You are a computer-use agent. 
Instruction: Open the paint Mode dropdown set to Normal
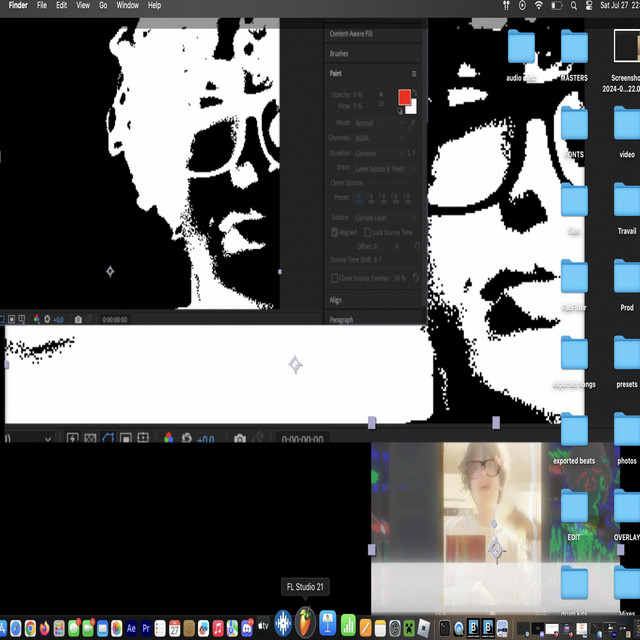(x=376, y=124)
